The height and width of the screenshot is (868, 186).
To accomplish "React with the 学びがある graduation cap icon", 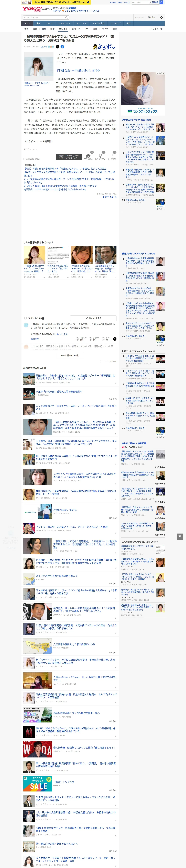I will (89, 156).
